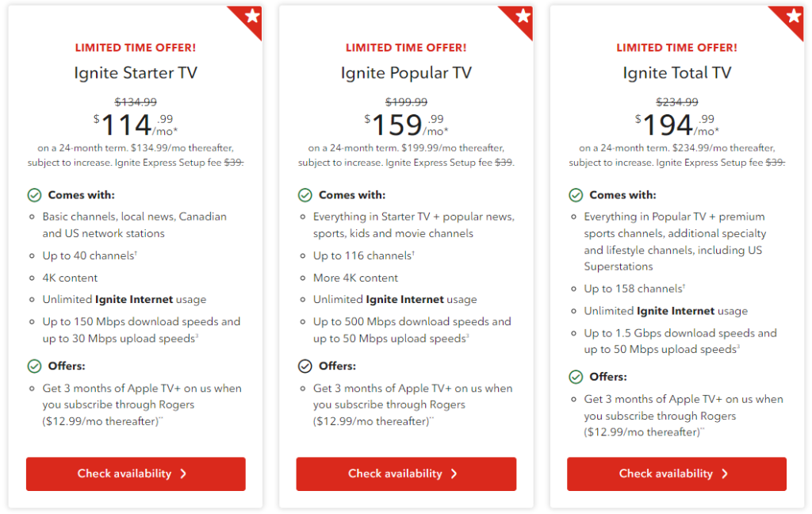Check availability for Ignite Starter TV

136,474
